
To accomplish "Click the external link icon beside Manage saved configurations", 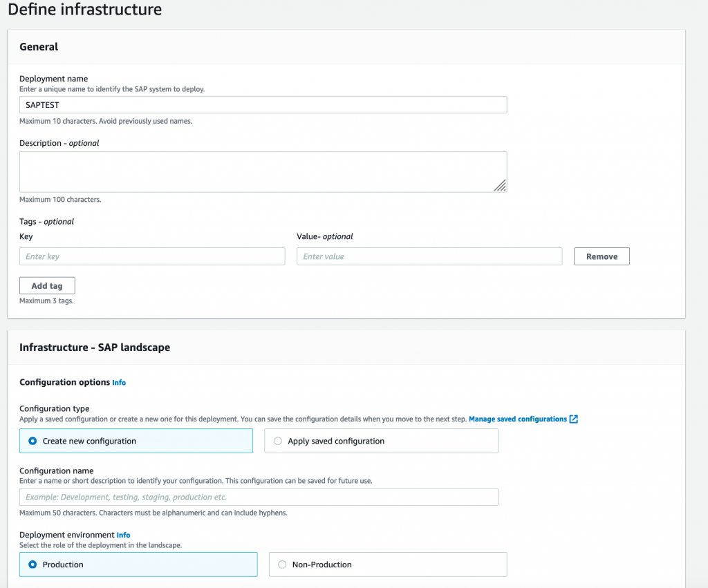I will pos(573,419).
